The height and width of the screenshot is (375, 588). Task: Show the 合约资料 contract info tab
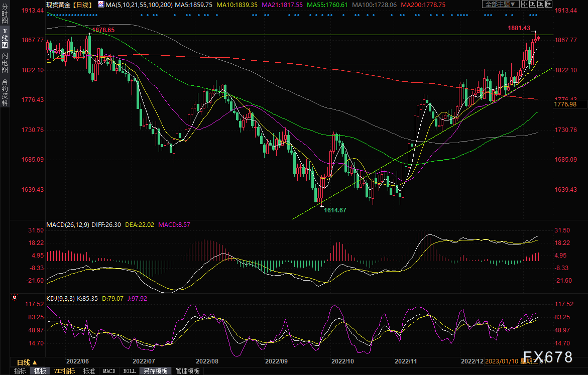coord(5,92)
